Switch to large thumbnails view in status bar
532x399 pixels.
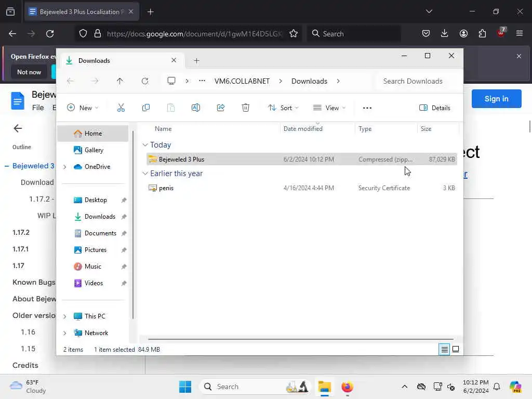(x=456, y=350)
